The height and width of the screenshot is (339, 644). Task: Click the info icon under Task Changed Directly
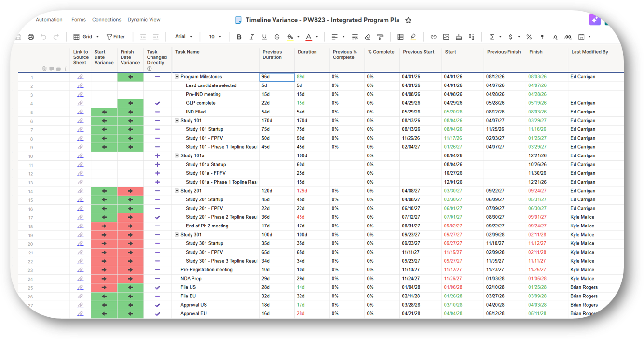tap(150, 69)
